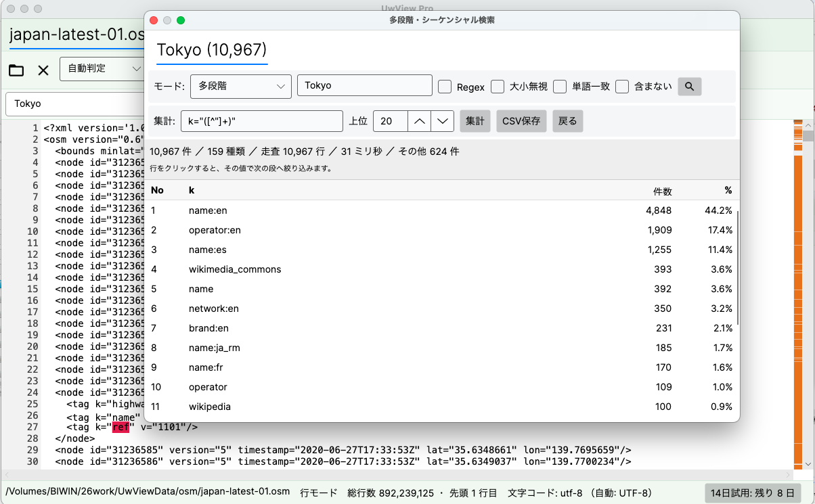Check the 単語一致 option
This screenshot has height=504, width=815.
(x=560, y=87)
